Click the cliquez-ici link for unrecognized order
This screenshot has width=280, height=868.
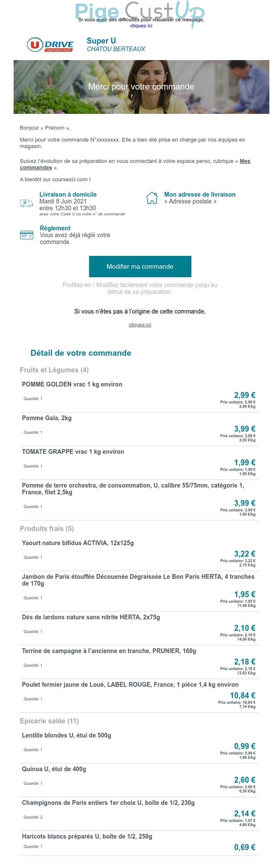[x=140, y=325]
